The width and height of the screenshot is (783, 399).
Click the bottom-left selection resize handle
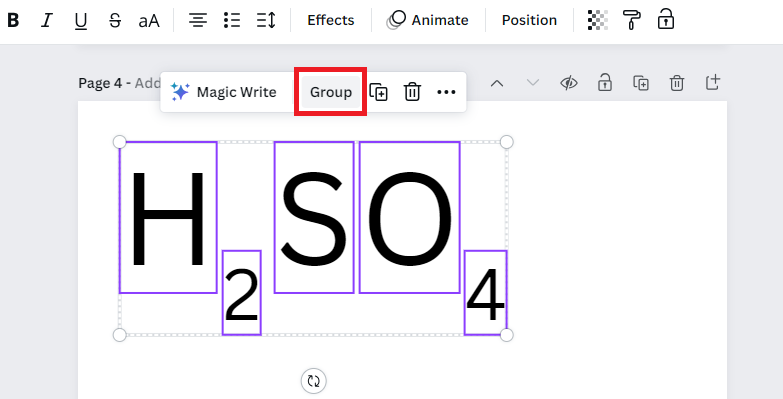pyautogui.click(x=119, y=335)
